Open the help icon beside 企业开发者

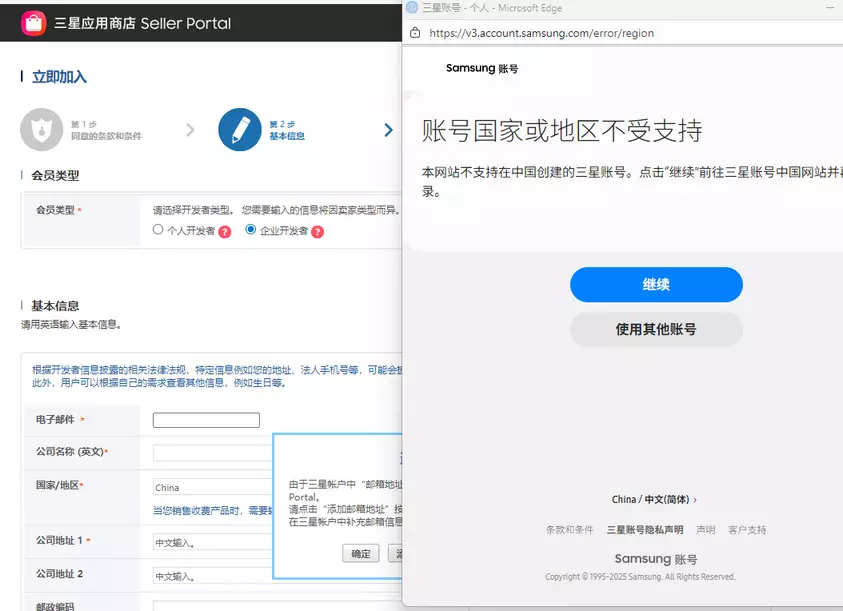(318, 232)
